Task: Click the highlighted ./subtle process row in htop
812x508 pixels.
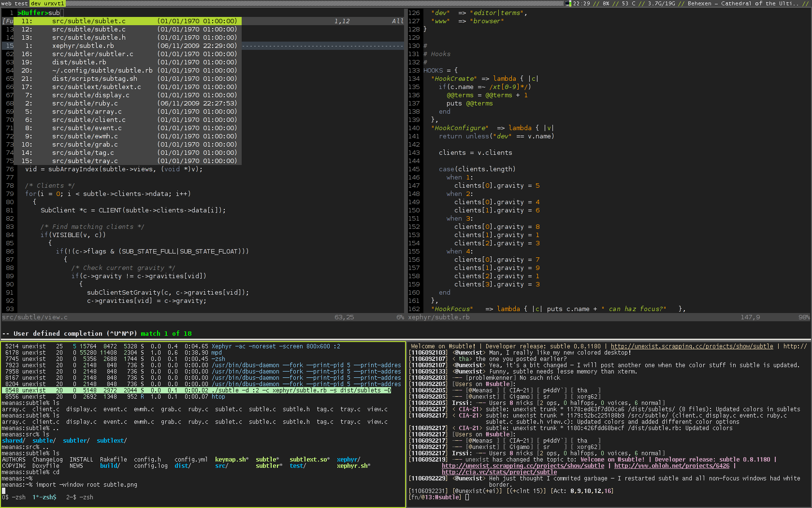Action: 196,390
